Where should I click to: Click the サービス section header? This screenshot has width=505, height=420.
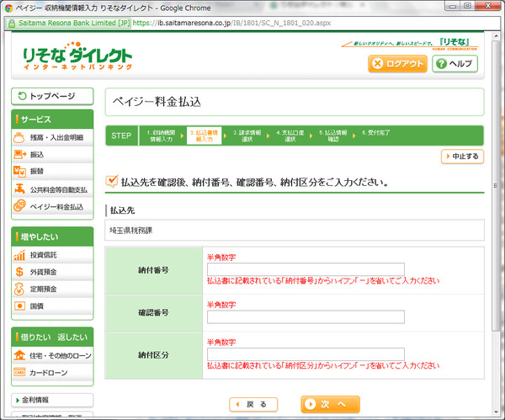pyautogui.click(x=52, y=120)
